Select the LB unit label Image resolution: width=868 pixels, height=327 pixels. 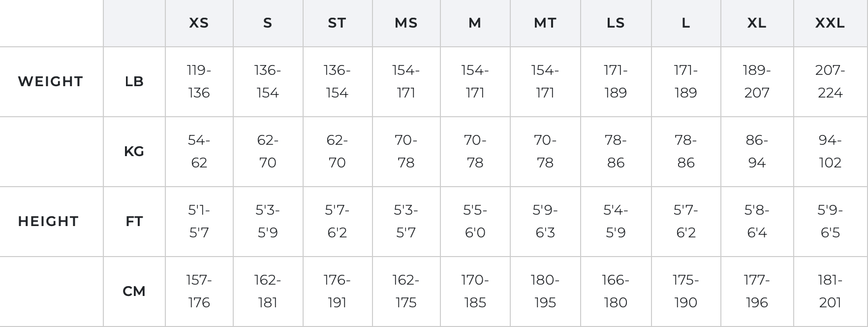(x=134, y=82)
